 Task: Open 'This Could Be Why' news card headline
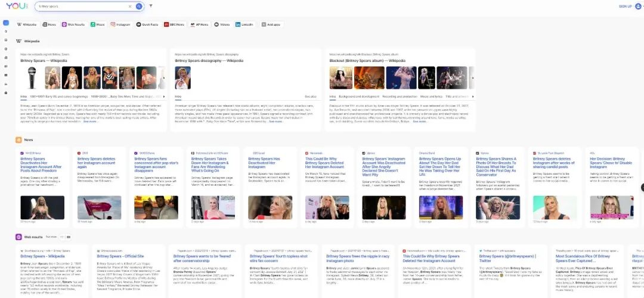click(x=324, y=163)
